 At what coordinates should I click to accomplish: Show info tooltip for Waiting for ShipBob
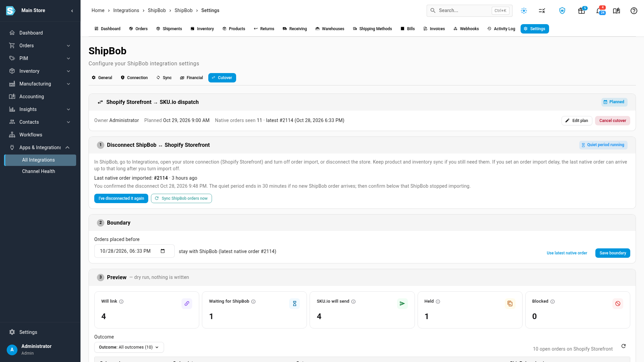[x=254, y=302]
